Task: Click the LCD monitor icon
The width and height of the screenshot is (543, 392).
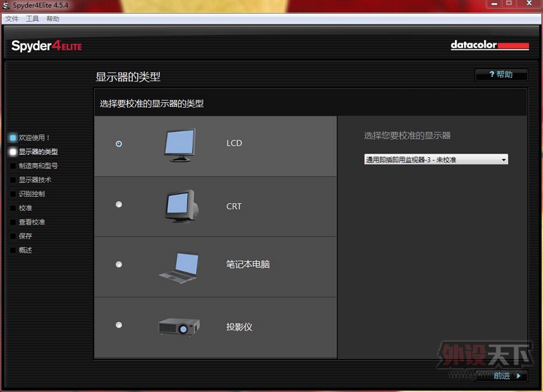Action: 180,145
